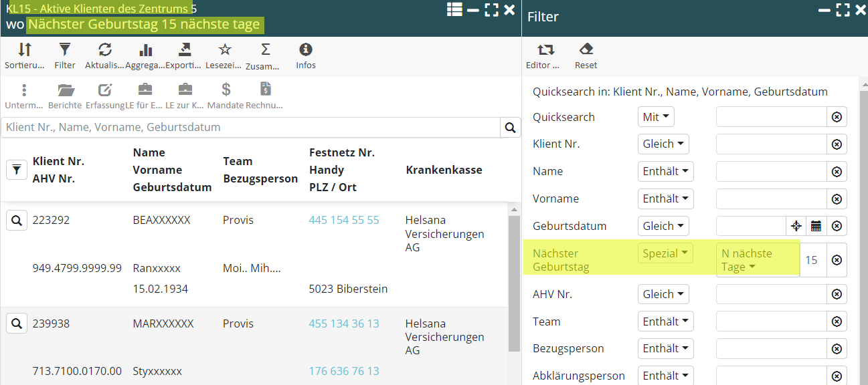The width and height of the screenshot is (868, 385).
Task: Click the Export icon in toolbar
Action: [185, 50]
